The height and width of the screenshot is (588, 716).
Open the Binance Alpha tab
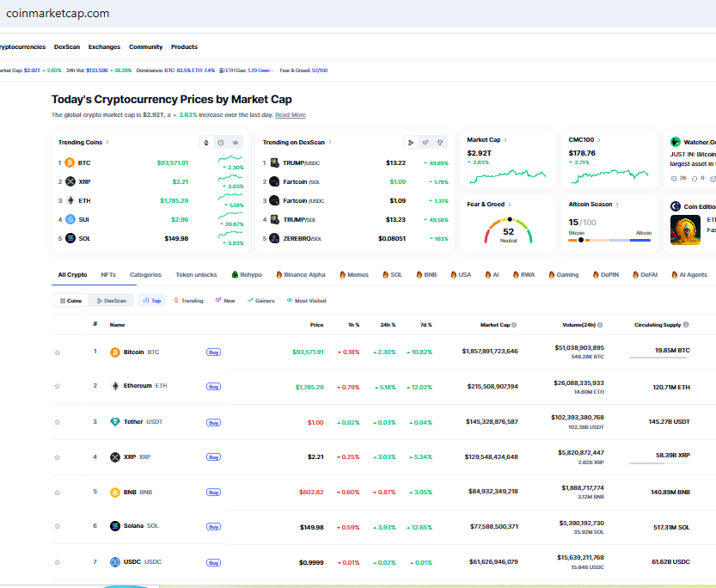[x=301, y=275]
